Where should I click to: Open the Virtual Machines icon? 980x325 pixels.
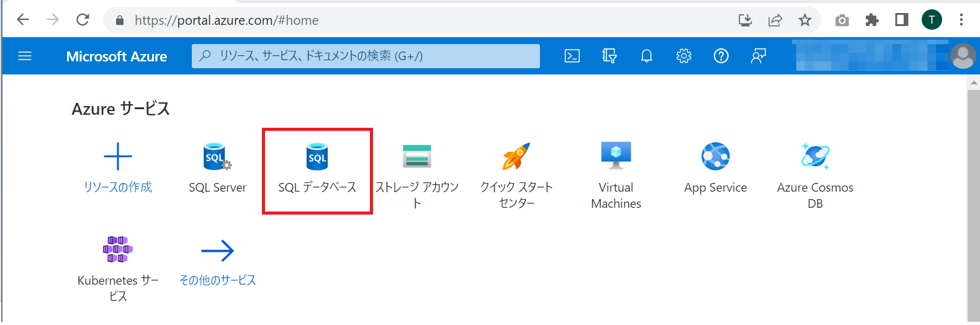pyautogui.click(x=616, y=156)
